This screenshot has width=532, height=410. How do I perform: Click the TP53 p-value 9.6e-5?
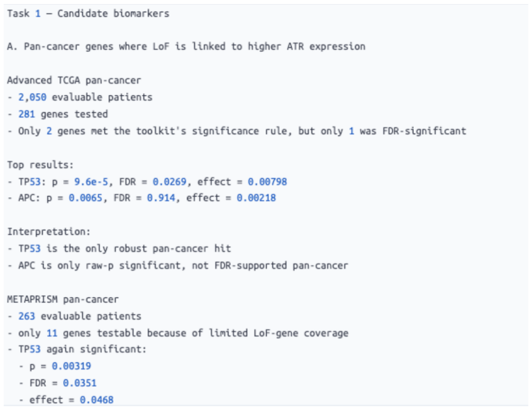(x=91, y=182)
